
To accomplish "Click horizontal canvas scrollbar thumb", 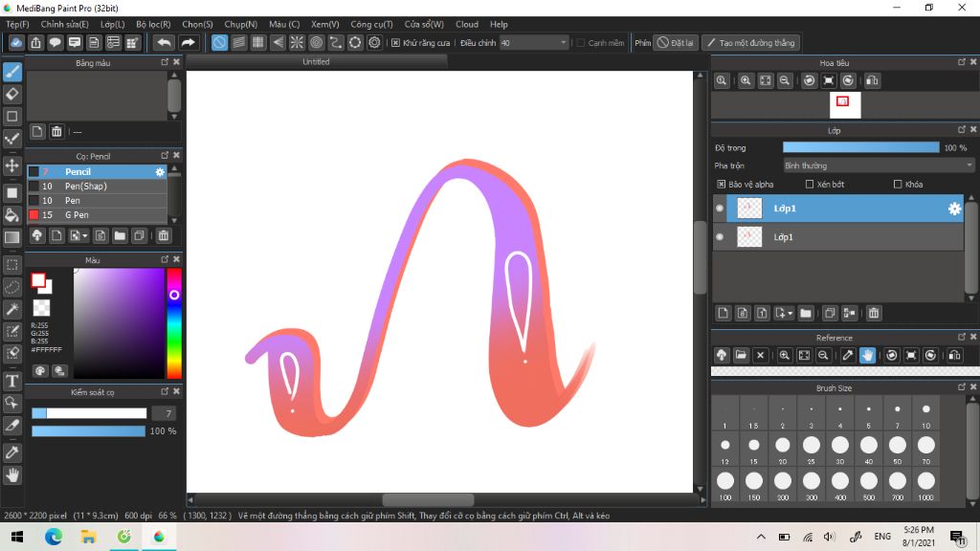I will point(428,499).
